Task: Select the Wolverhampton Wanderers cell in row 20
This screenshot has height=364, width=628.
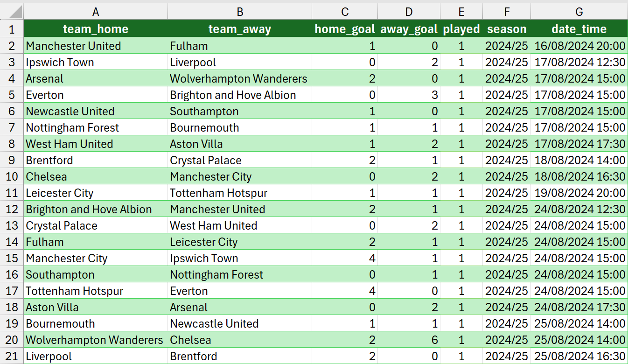Action: pos(94,340)
